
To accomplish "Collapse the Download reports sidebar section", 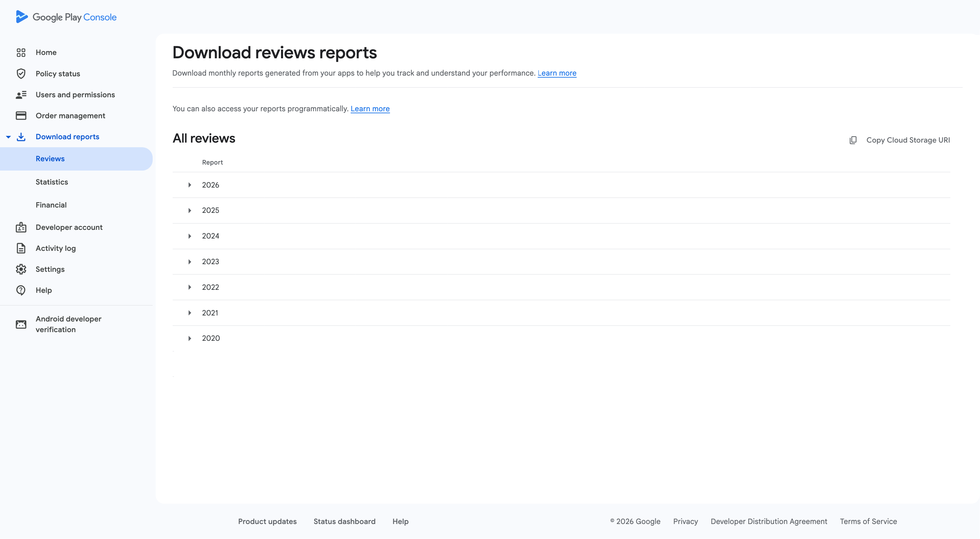I will click(8, 137).
